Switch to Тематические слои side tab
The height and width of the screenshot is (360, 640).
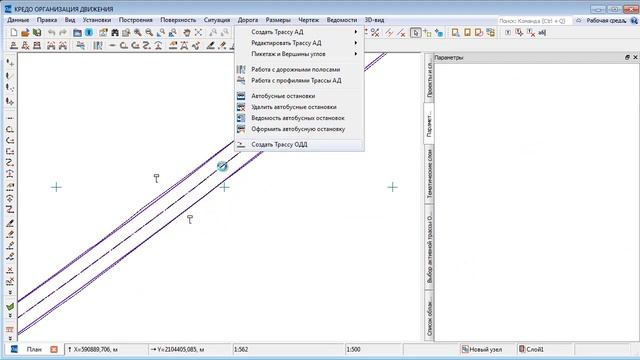[x=429, y=174]
